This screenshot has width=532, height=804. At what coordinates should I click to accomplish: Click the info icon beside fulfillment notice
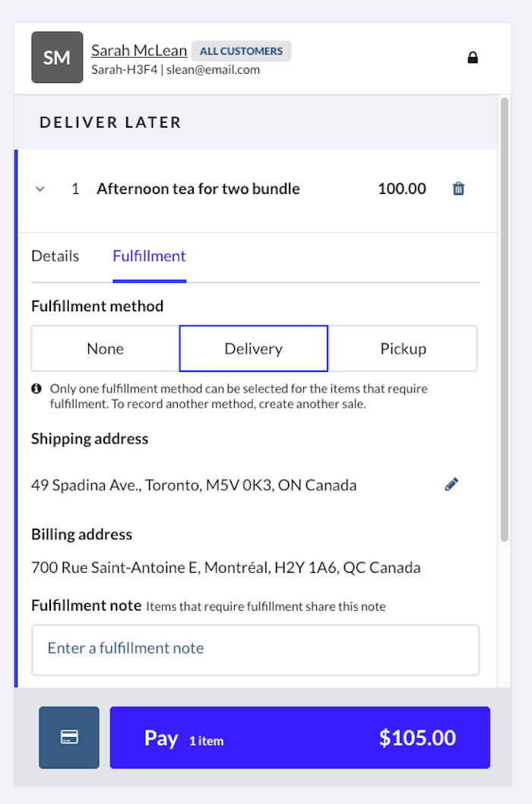pos(36,389)
